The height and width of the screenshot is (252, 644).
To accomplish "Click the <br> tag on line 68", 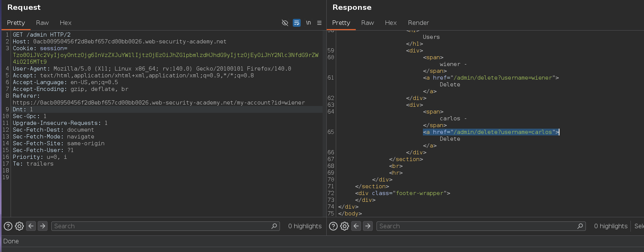I will 396,166.
